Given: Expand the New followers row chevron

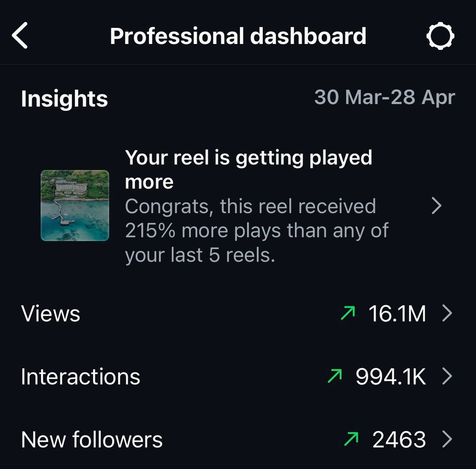Looking at the screenshot, I should pyautogui.click(x=448, y=439).
